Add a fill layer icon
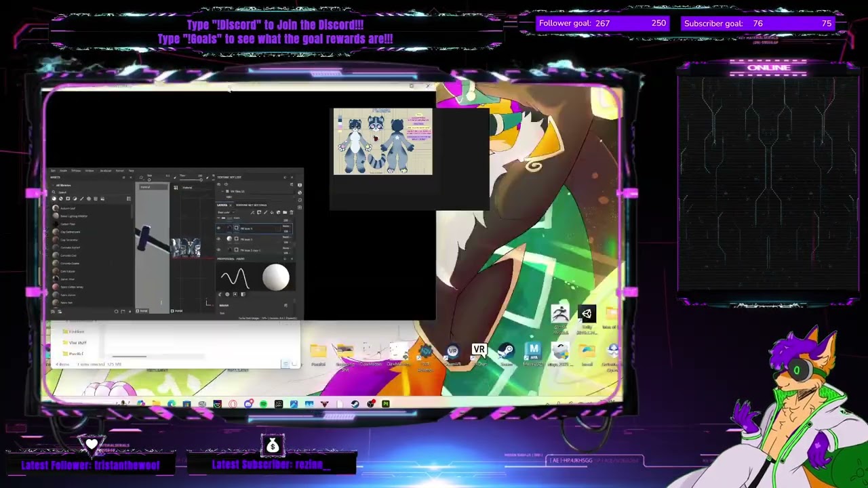The width and height of the screenshot is (868, 488). pos(272,212)
